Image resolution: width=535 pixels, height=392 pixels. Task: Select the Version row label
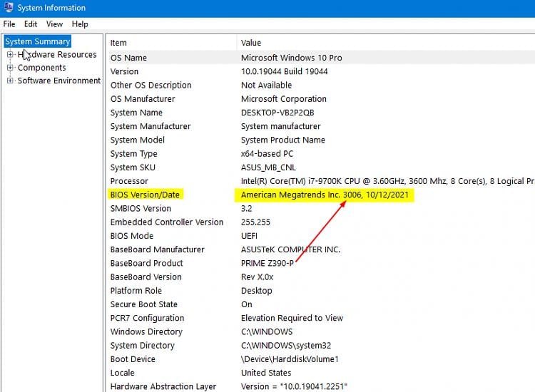click(124, 71)
